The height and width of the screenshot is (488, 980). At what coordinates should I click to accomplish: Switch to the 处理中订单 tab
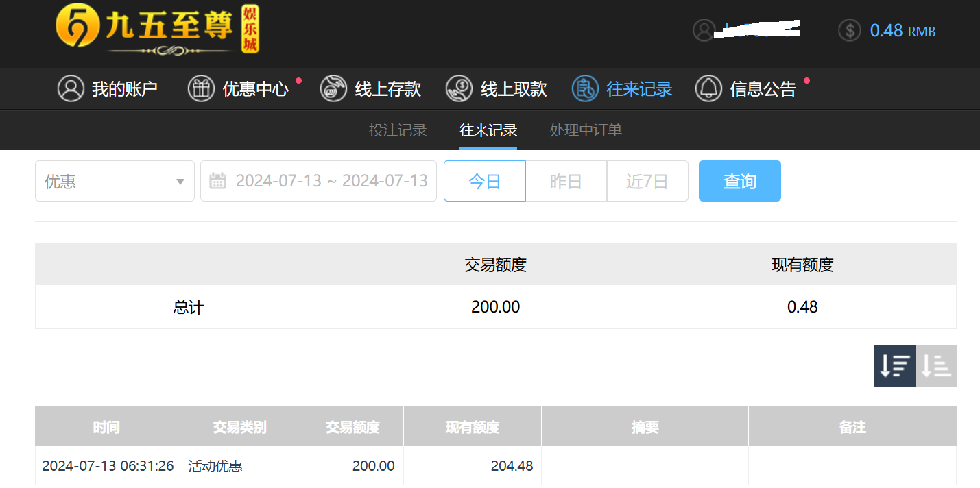click(586, 130)
